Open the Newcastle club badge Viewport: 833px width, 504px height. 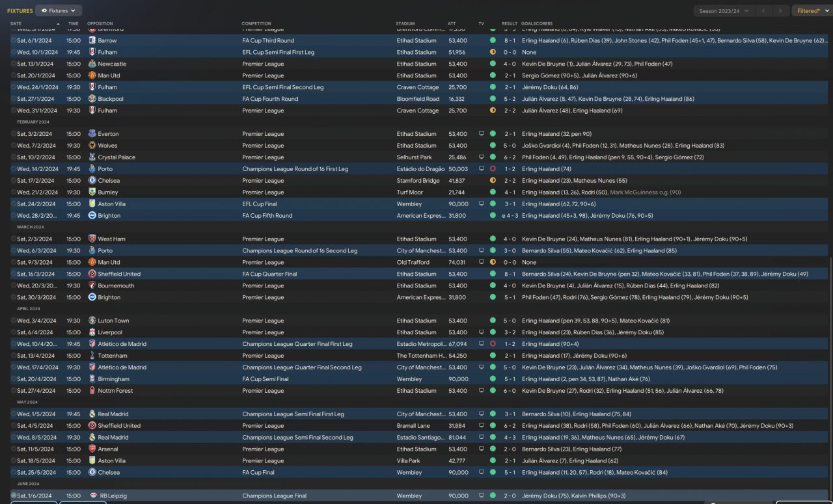pos(92,64)
